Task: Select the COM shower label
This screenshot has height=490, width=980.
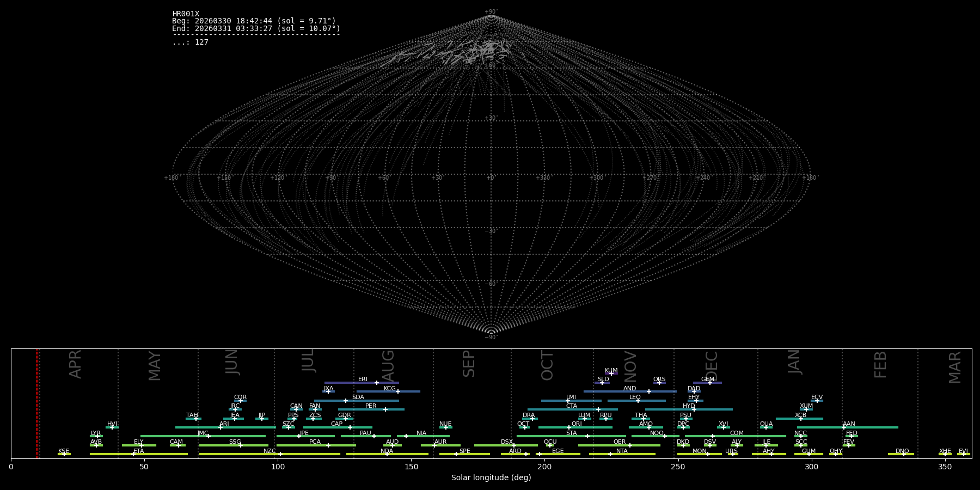Action: click(x=737, y=433)
